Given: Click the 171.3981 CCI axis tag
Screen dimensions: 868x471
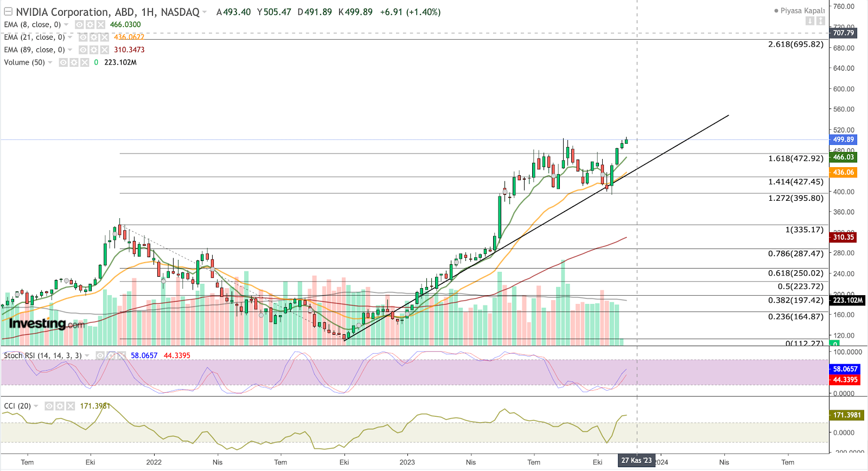Looking at the screenshot, I should point(847,415).
